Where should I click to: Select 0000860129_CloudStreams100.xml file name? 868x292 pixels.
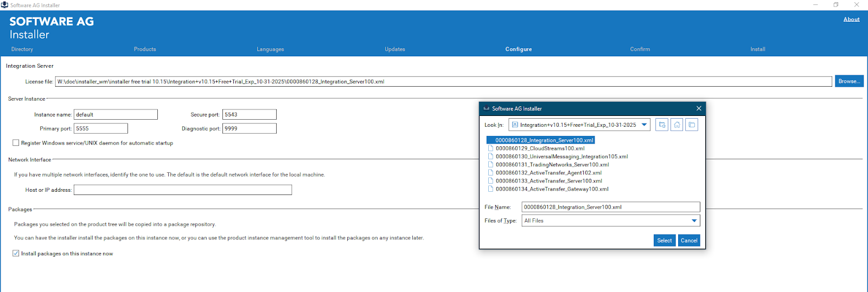click(540, 148)
